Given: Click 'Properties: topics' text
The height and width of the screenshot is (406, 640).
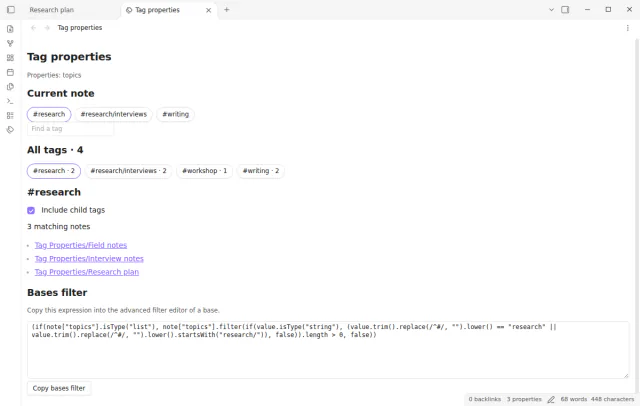Looking at the screenshot, I should [x=54, y=75].
